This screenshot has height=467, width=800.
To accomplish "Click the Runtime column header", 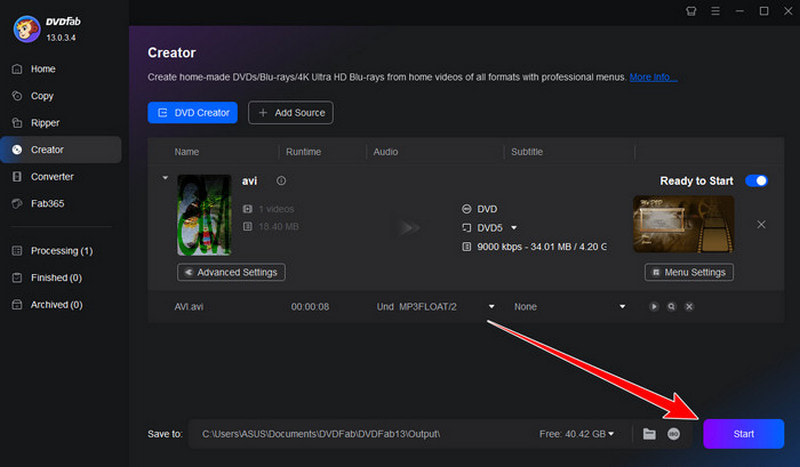I will [x=304, y=152].
